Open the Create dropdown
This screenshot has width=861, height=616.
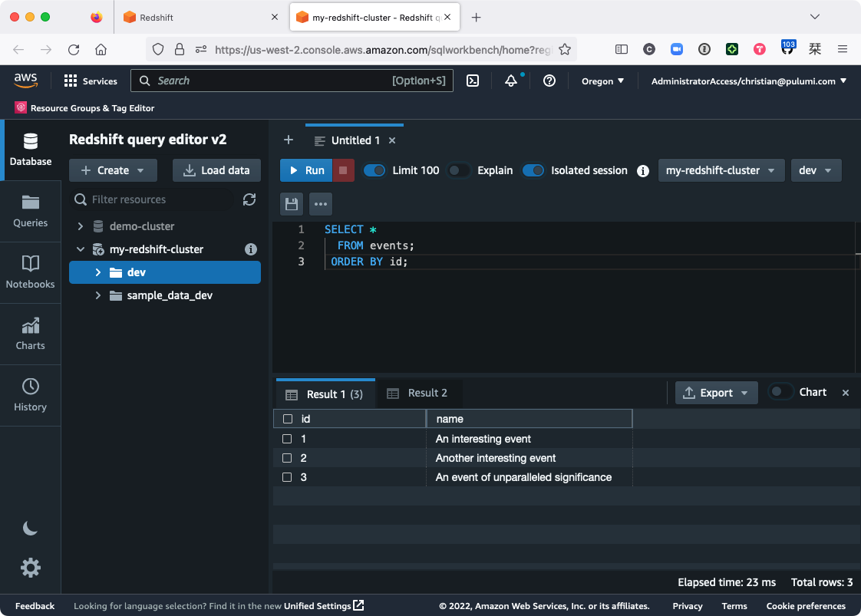[x=113, y=170]
